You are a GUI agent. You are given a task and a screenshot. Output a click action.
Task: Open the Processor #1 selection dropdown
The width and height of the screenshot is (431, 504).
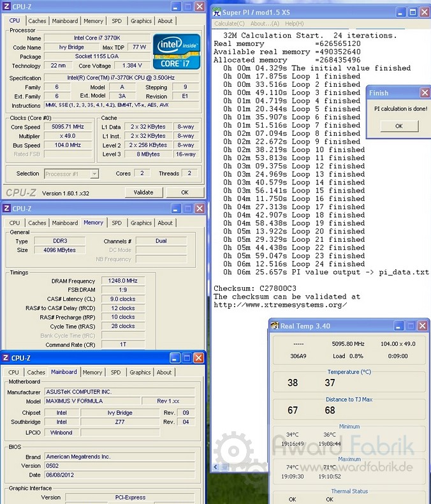tap(94, 174)
